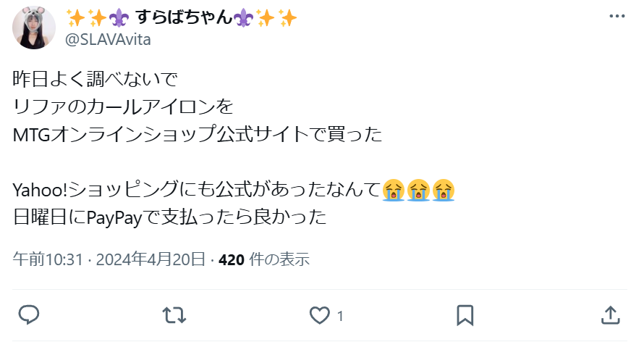
Task: Click the line mentioning MTGオンラインショップ公式サイト
Action: coord(198,135)
